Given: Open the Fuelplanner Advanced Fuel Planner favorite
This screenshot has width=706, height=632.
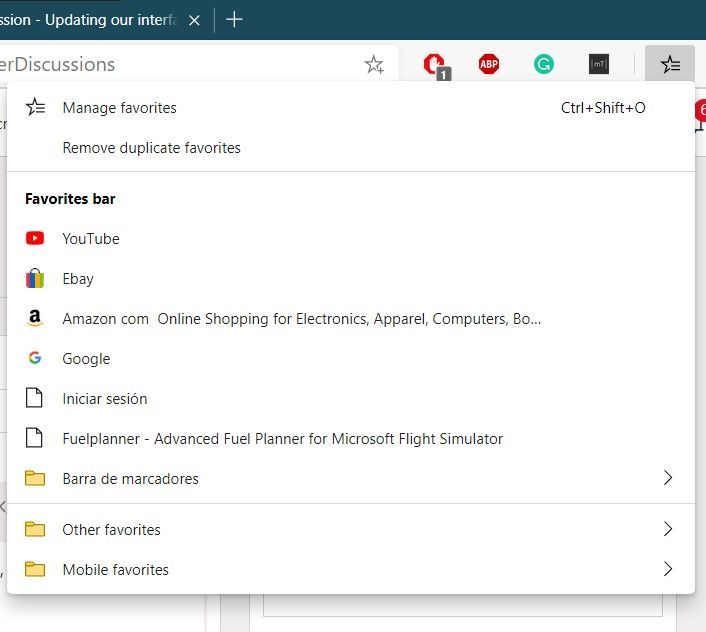Looking at the screenshot, I should tap(351, 439).
